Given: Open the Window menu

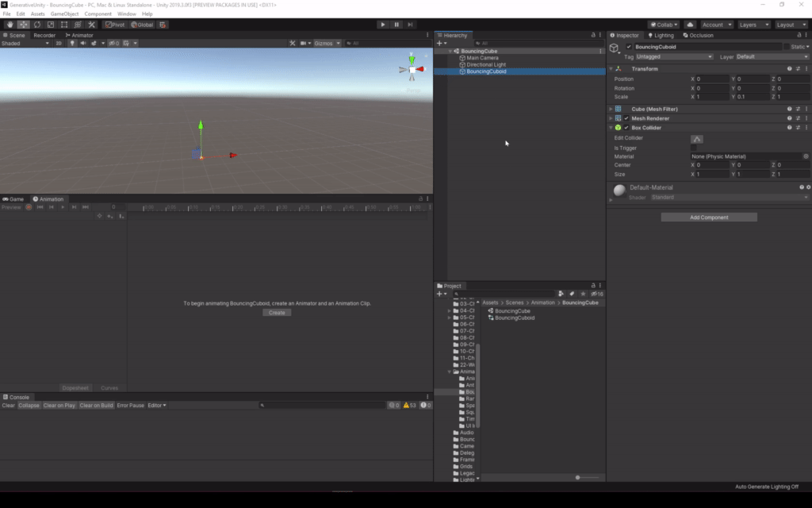Looking at the screenshot, I should pos(126,14).
